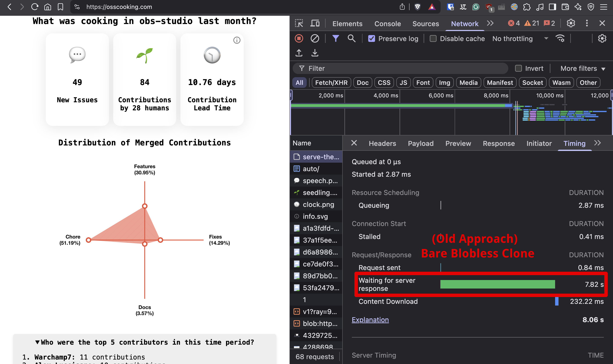The image size is (613, 364).
Task: Export HAR file with download arrow
Action: click(315, 53)
